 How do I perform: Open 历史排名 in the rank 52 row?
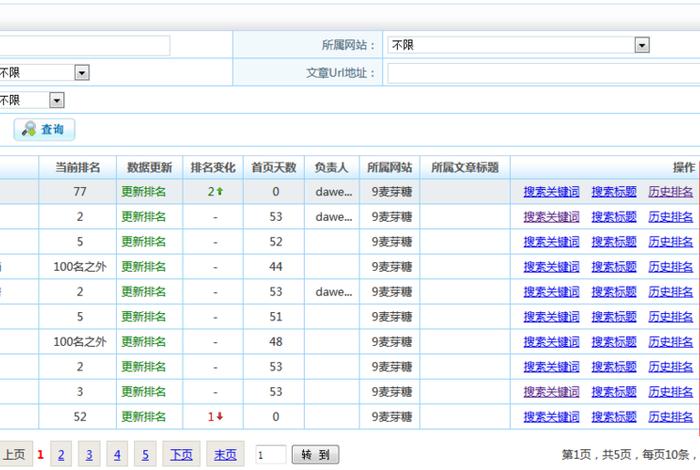pyautogui.click(x=671, y=417)
